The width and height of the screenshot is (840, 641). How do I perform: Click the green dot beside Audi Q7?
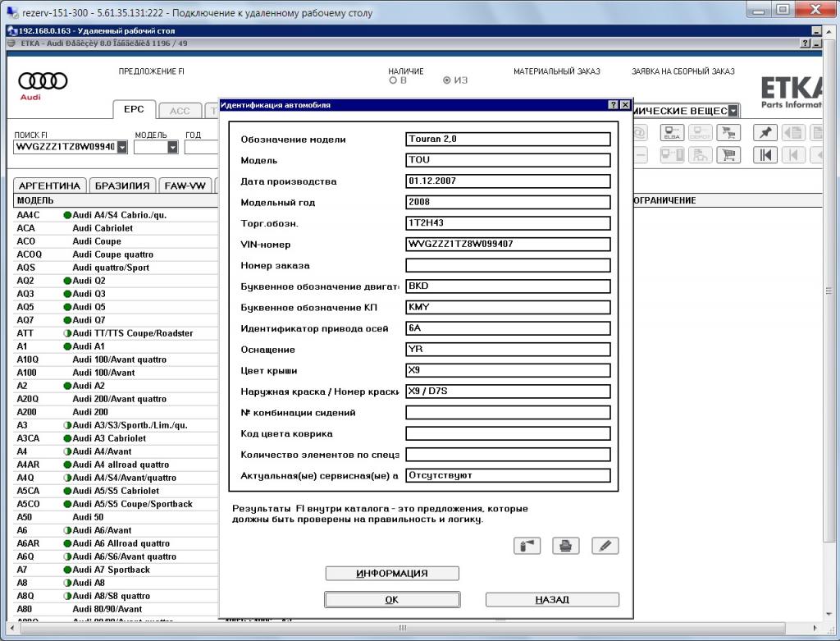(x=67, y=320)
